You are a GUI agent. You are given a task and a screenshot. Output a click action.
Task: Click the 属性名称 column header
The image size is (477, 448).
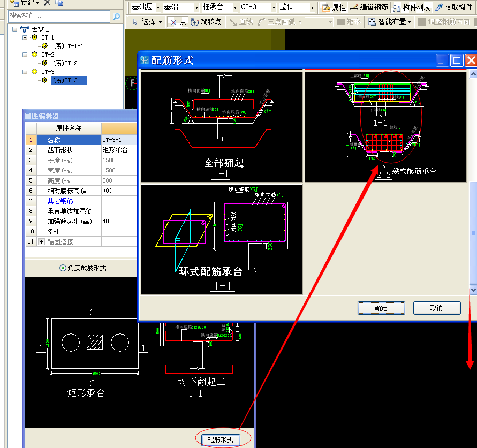coord(69,128)
